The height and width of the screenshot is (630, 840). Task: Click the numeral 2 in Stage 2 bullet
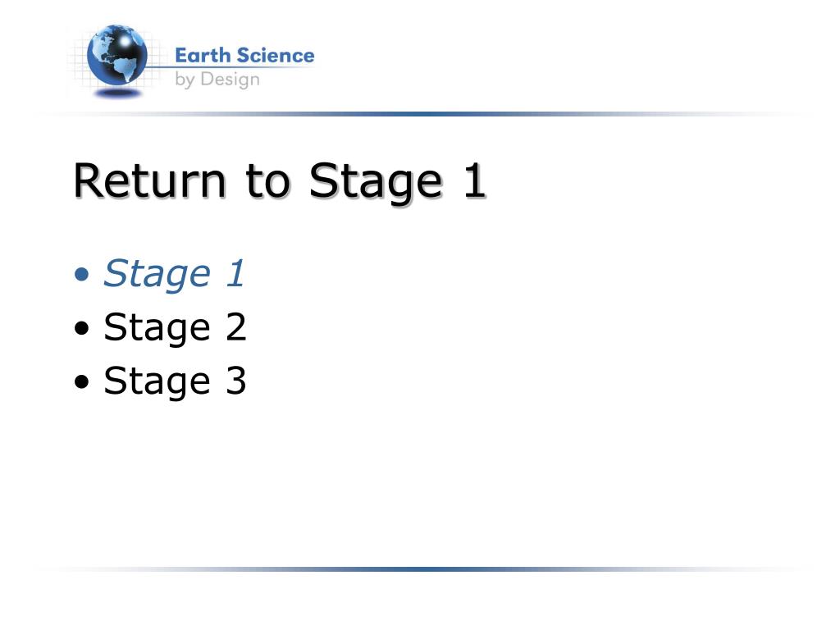pos(235,326)
